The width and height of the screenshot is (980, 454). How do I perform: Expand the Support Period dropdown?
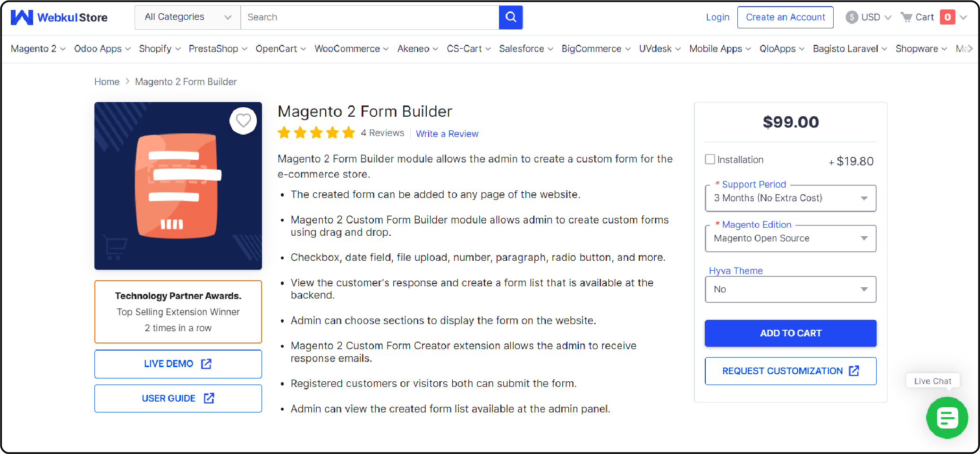(790, 198)
